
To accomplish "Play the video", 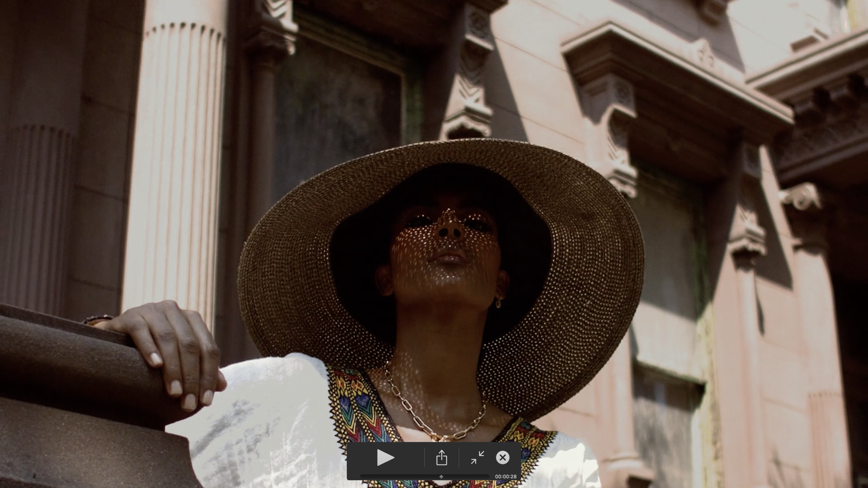I will tap(385, 457).
